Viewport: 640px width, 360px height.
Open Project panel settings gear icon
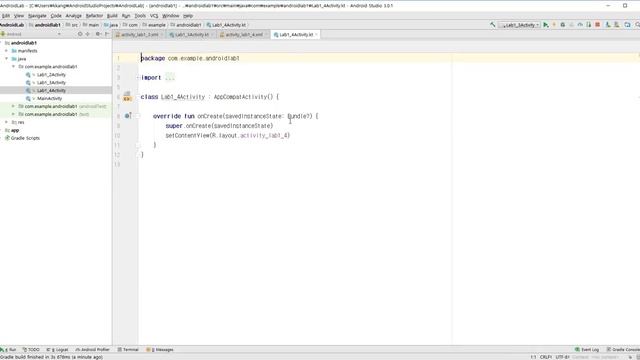pos(98,34)
